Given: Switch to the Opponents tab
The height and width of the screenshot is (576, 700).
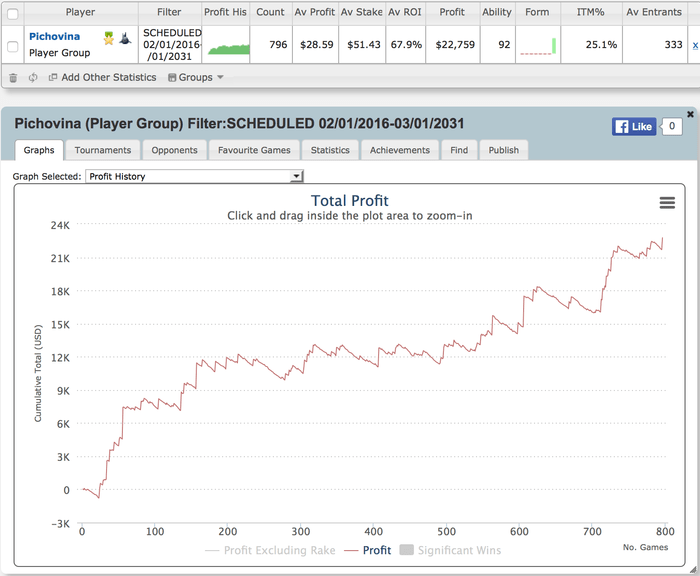Looking at the screenshot, I should point(174,150).
